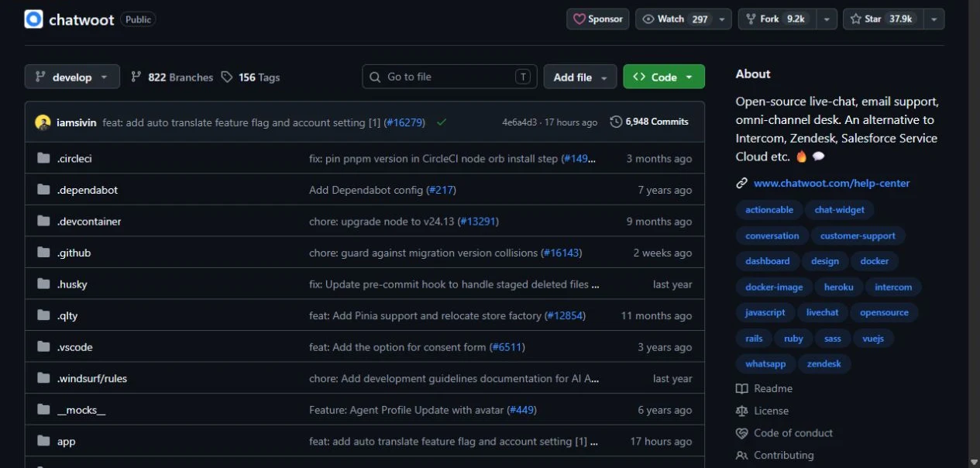Open pull request #13291 link
Image resolution: width=980 pixels, height=468 pixels.
coord(478,222)
